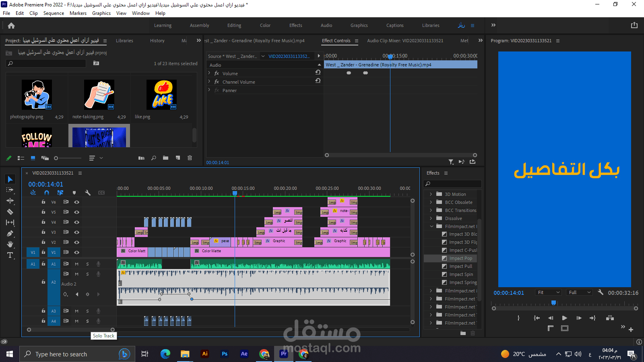Select the Hand tool
This screenshot has height=362, width=644.
click(10, 244)
